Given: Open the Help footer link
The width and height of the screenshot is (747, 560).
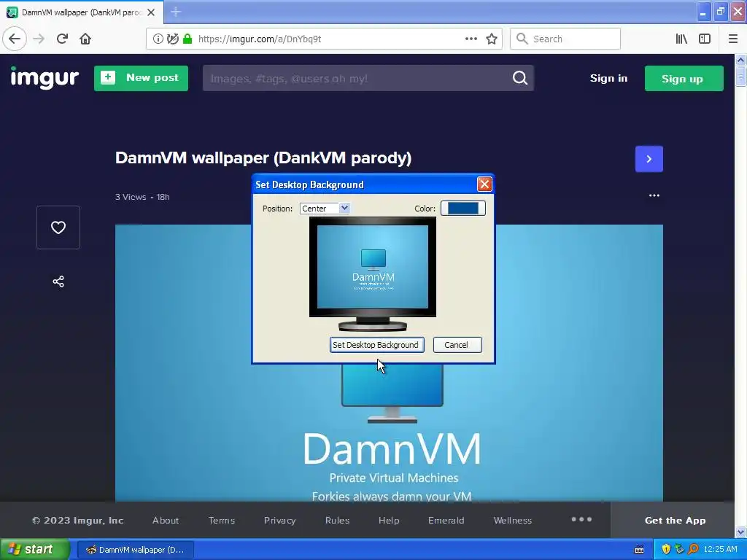Looking at the screenshot, I should click(389, 521).
